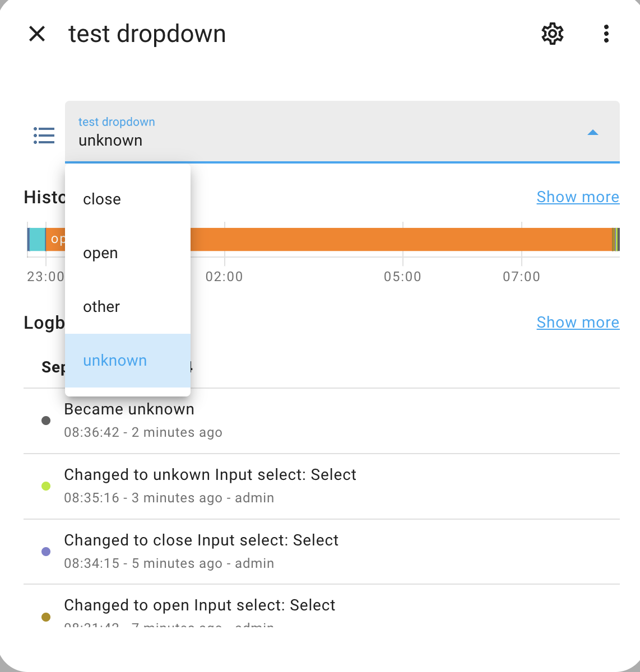
Task: Collapse the dropdown with the up arrow
Action: (x=593, y=133)
